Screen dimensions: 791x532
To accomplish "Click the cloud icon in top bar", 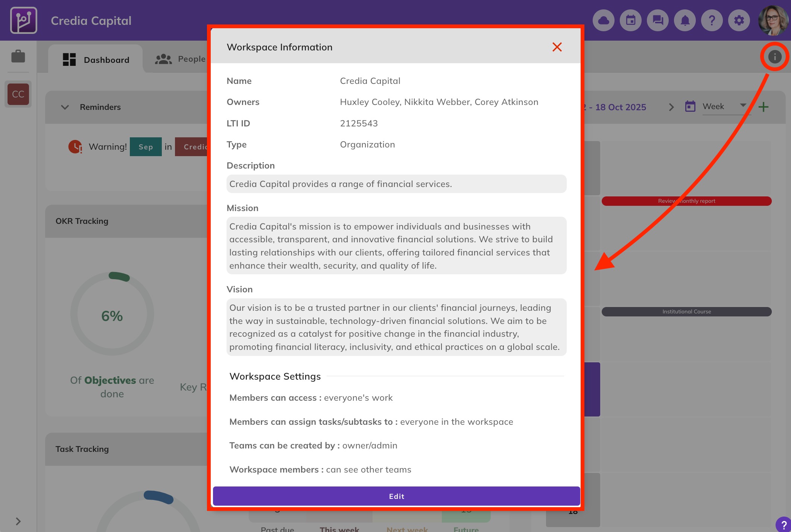I will coord(603,20).
